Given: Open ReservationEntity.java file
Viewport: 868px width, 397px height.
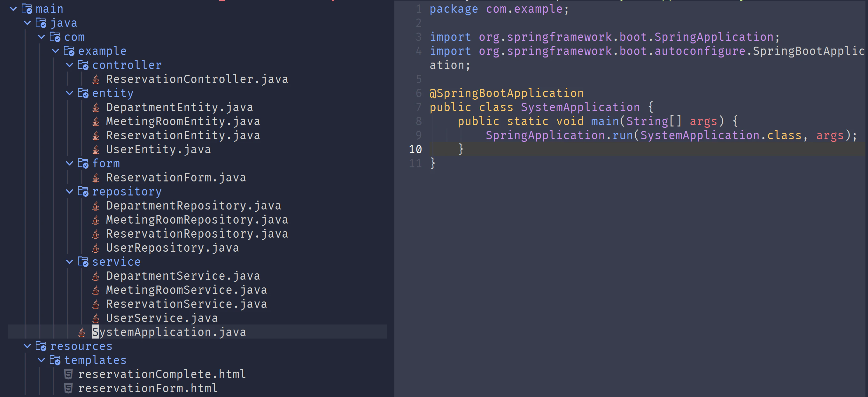Looking at the screenshot, I should (x=183, y=135).
